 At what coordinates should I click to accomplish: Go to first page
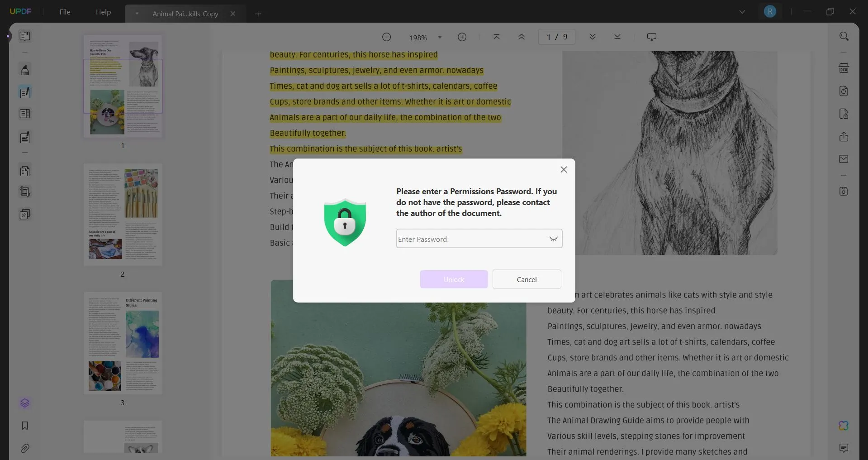pyautogui.click(x=496, y=37)
